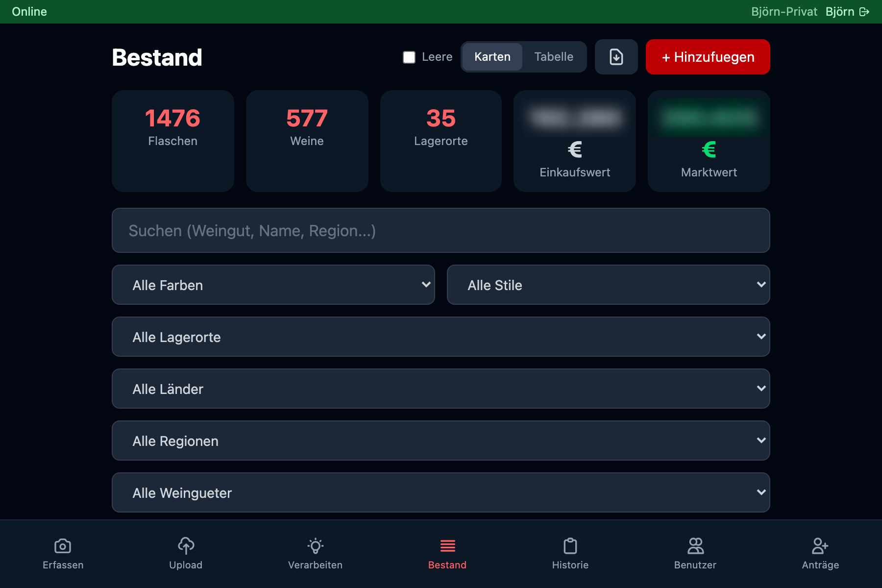Click the export download icon button
Image resolution: width=882 pixels, height=588 pixels.
[x=616, y=57]
